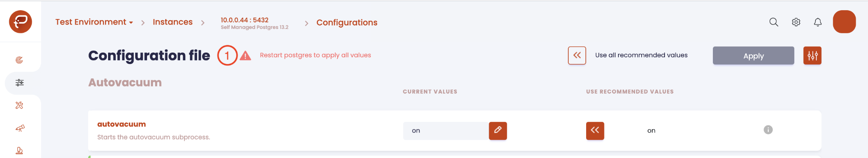Open the search magnifier icon
This screenshot has height=158, width=868.
(773, 22)
